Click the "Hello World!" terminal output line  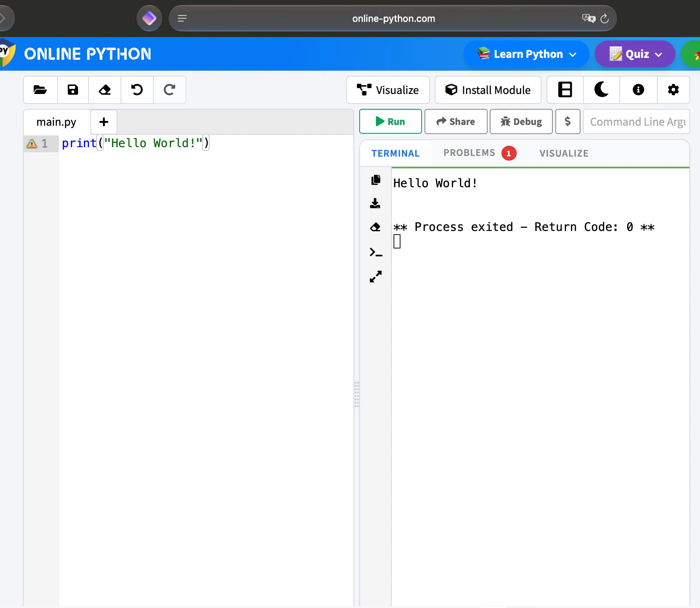(435, 183)
